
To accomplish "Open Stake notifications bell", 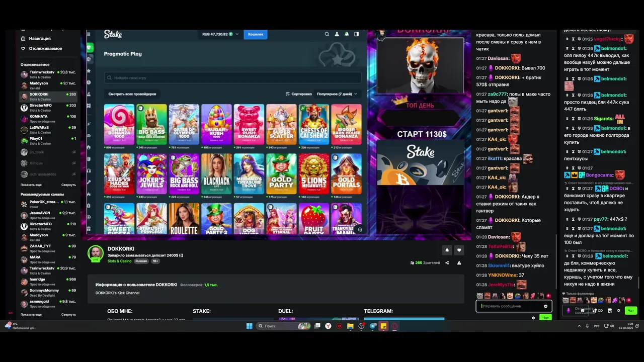I will [347, 34].
